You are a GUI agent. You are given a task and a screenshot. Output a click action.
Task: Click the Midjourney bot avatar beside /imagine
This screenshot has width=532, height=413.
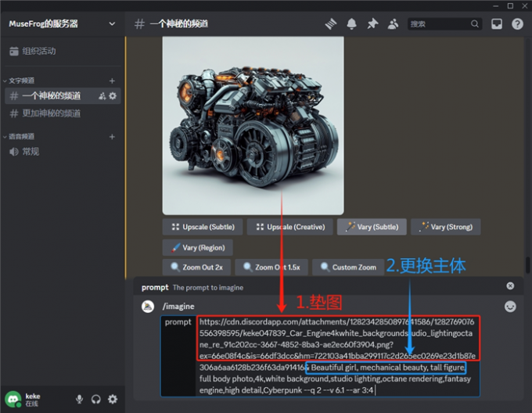148,307
